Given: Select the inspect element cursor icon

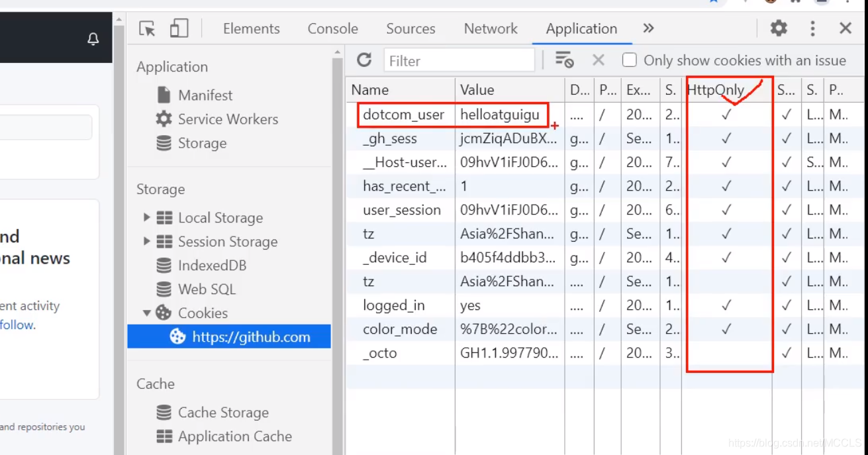Looking at the screenshot, I should [147, 28].
